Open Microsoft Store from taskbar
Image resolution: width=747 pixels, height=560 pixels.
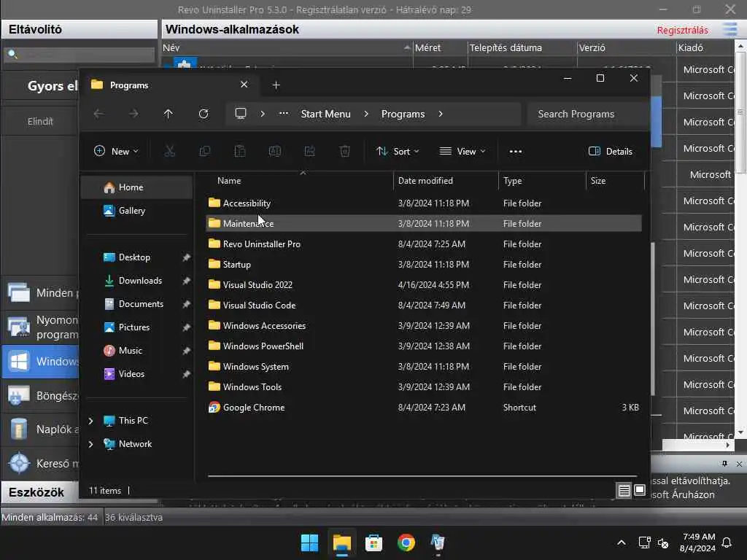[374, 542]
